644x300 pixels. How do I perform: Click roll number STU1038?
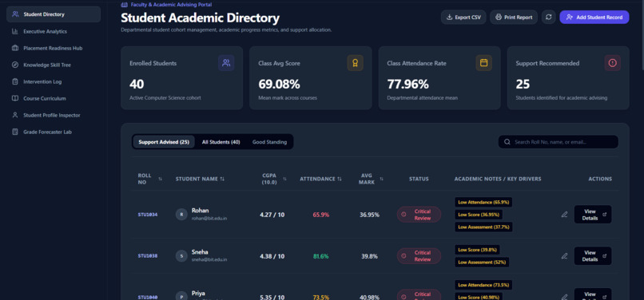(148, 256)
